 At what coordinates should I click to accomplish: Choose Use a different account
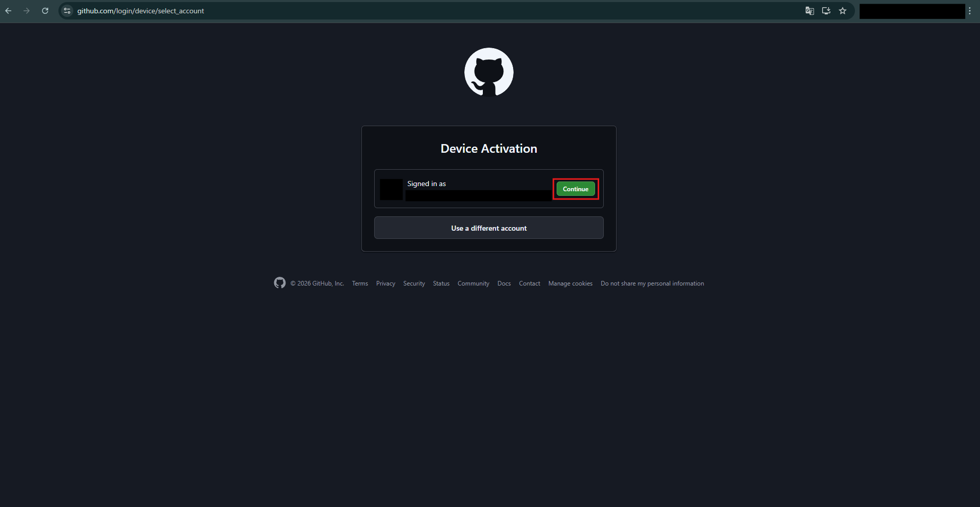coord(488,228)
